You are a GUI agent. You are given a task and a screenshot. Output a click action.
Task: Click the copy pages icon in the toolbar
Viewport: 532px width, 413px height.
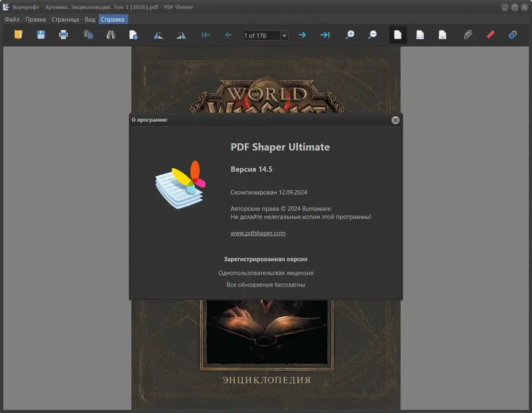coord(88,35)
